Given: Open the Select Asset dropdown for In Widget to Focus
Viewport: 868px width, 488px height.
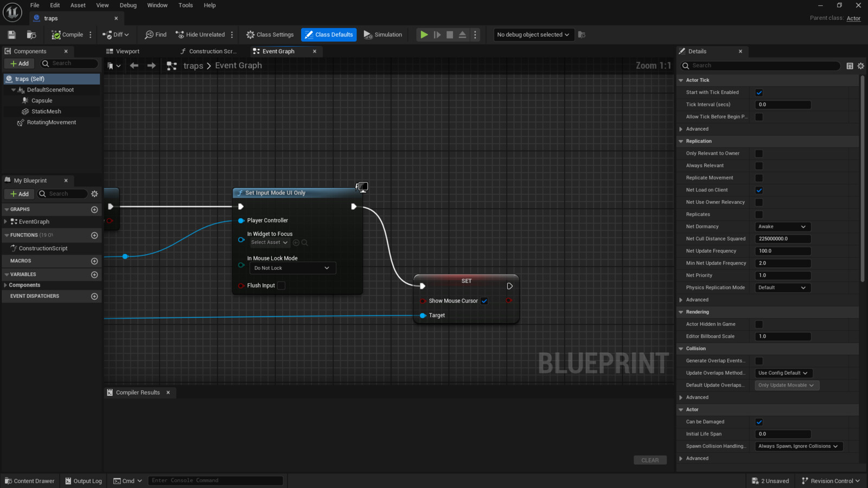Looking at the screenshot, I should coord(270,243).
